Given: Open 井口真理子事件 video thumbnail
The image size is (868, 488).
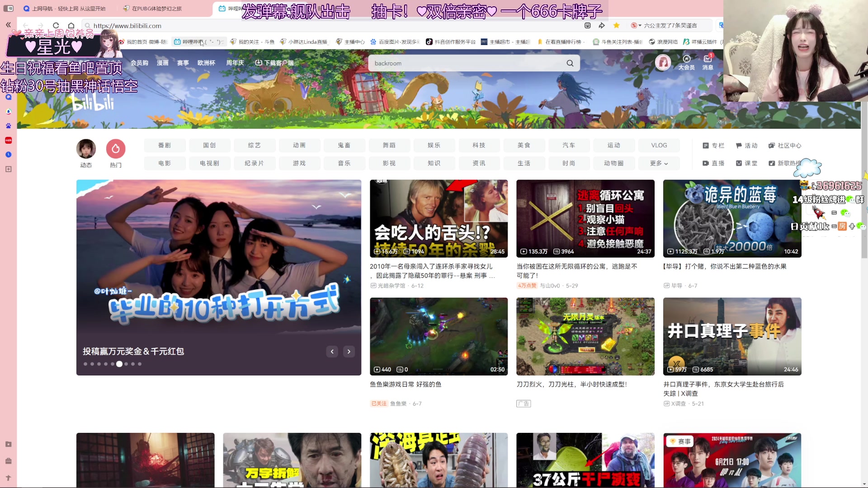Looking at the screenshot, I should pyautogui.click(x=732, y=336).
